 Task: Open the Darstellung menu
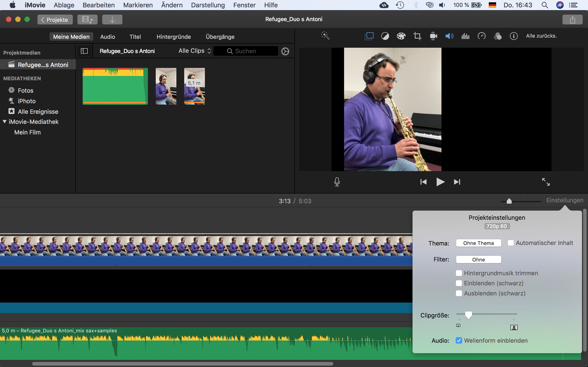click(208, 5)
